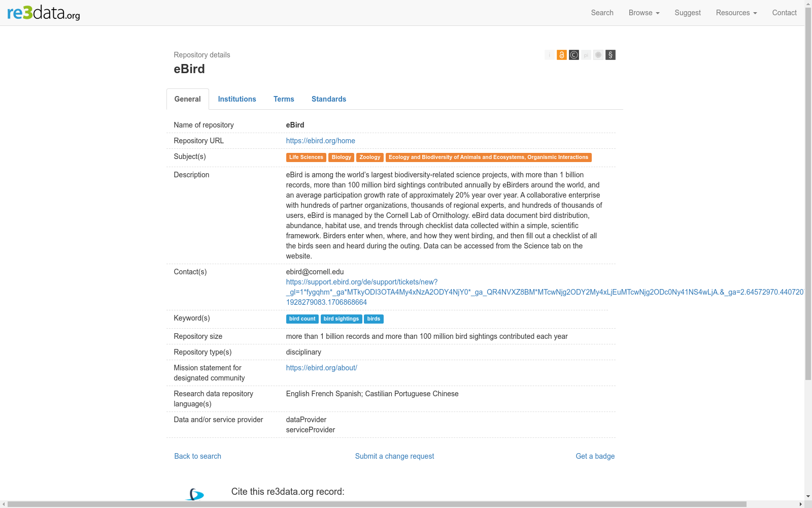Click the greyed-out 'pi' persistent identifier icon
812x508 pixels.
586,55
